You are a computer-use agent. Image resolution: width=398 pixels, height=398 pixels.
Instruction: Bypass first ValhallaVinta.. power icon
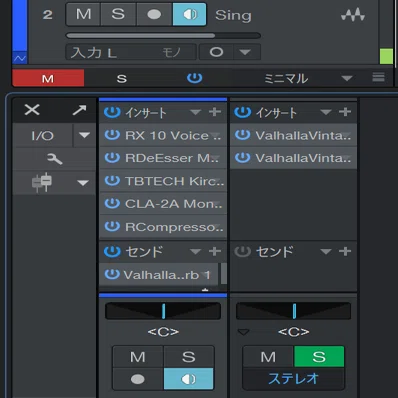[243, 135]
